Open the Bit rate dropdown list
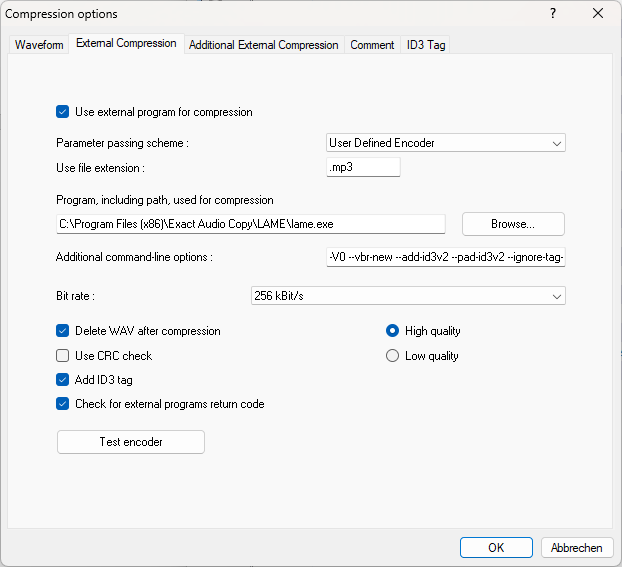Image resolution: width=622 pixels, height=567 pixels. tap(407, 296)
